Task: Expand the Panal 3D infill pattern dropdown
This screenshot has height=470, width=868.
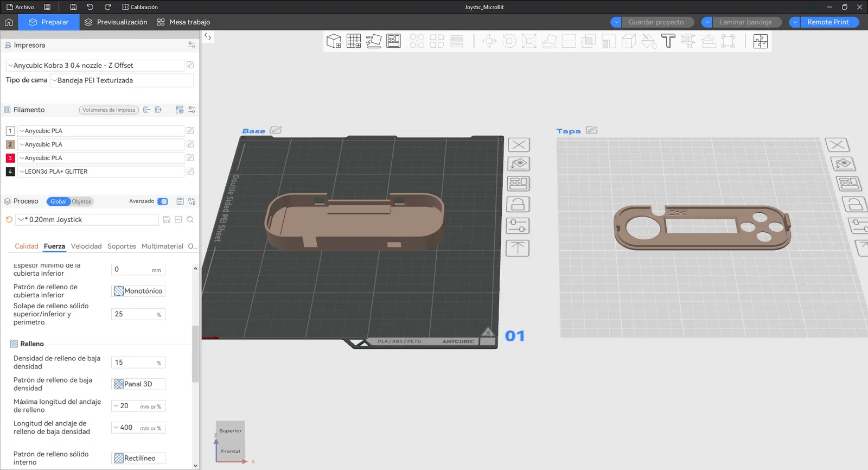Action: tap(138, 384)
